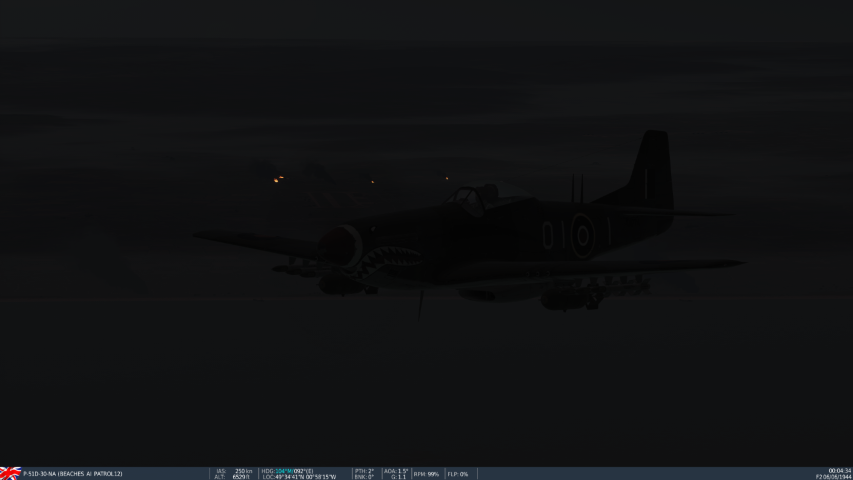
Task: Click the mission date 06/06/1944
Action: pos(834,477)
